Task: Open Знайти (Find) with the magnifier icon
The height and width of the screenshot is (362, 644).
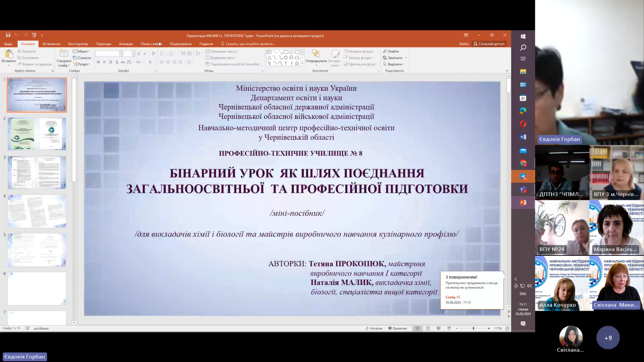Action: [385, 51]
